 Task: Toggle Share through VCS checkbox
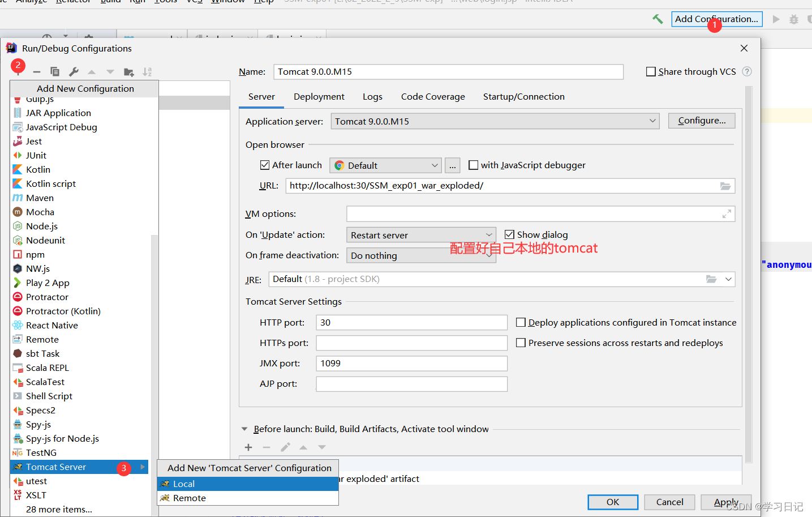pyautogui.click(x=651, y=72)
